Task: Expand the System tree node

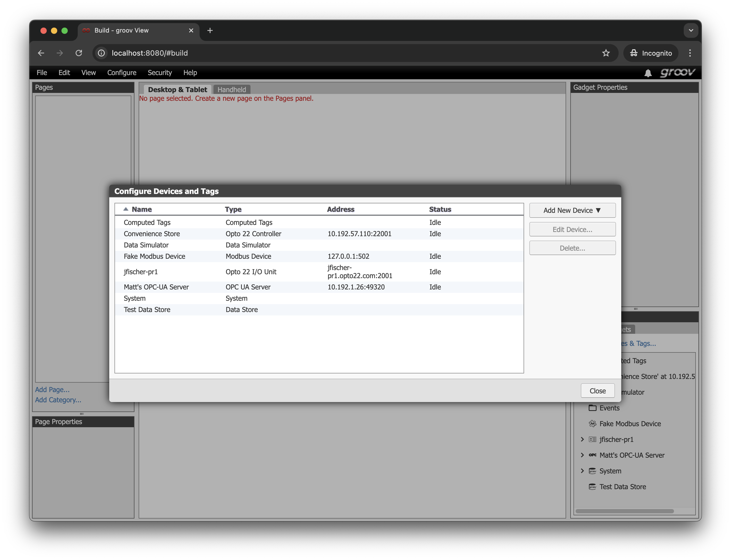Action: (582, 471)
